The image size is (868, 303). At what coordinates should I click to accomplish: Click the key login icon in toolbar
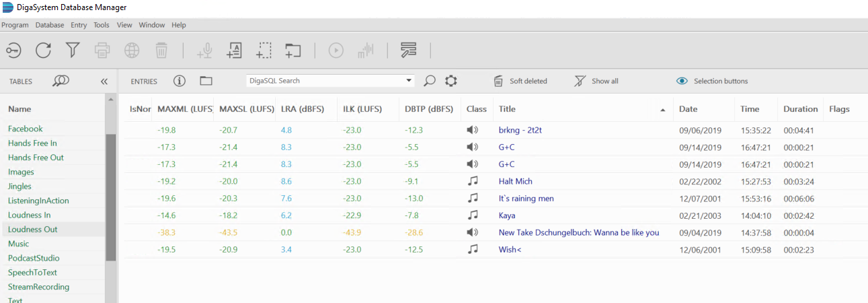pos(13,50)
